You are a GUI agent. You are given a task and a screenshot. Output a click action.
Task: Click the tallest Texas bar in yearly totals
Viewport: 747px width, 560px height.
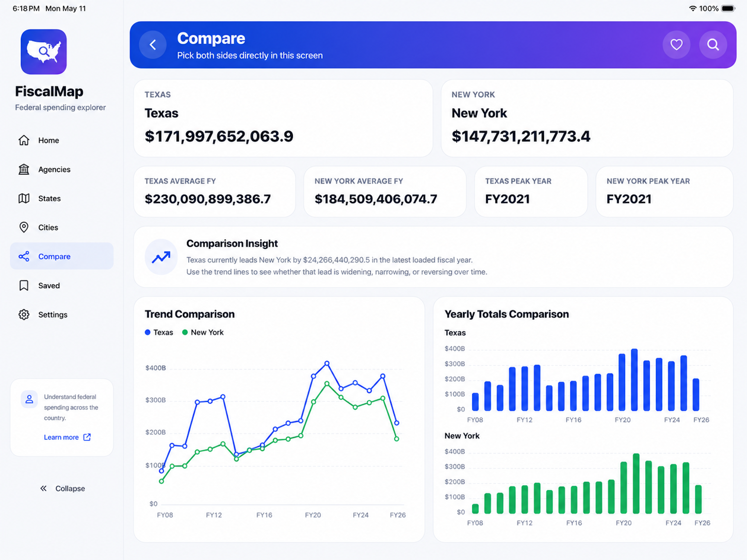coord(634,380)
